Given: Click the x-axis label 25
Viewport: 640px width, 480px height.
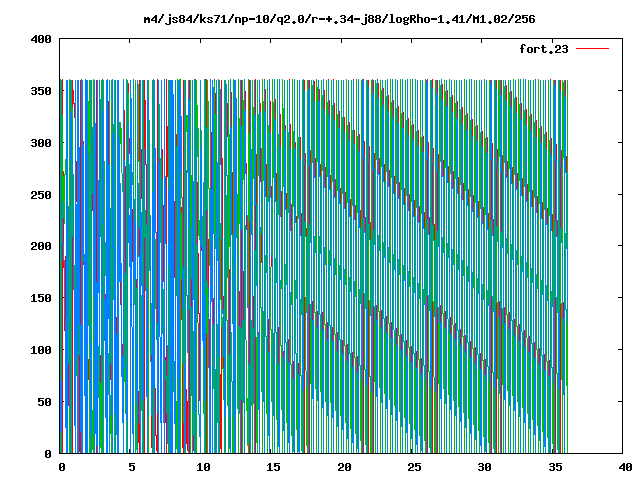Looking at the screenshot, I should pyautogui.click(x=414, y=467).
